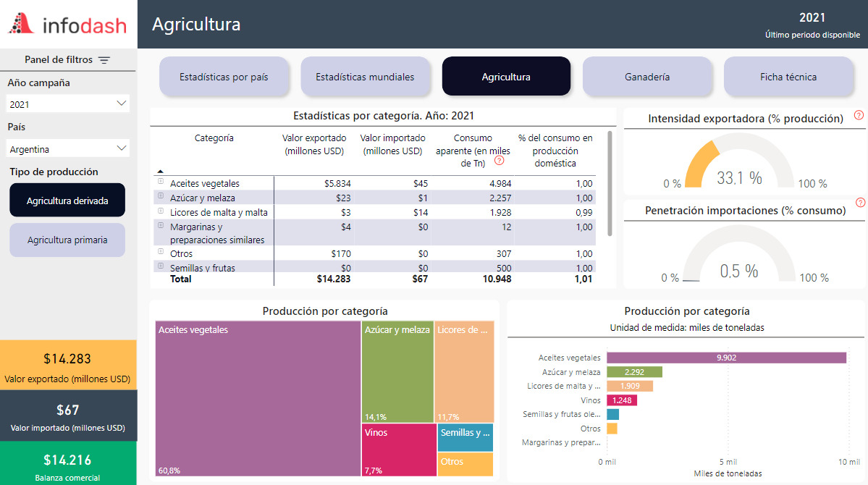Click the Vinos bar 1.248
This screenshot has width=868, height=485.
click(x=622, y=400)
